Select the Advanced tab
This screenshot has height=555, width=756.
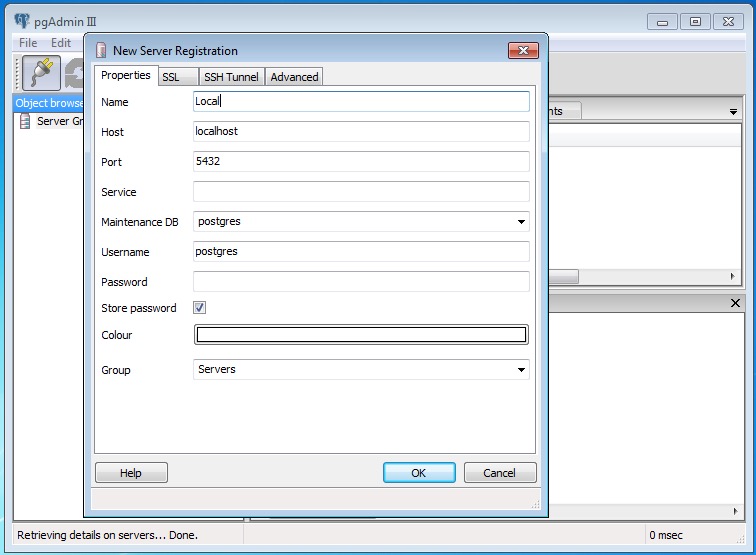click(x=294, y=77)
